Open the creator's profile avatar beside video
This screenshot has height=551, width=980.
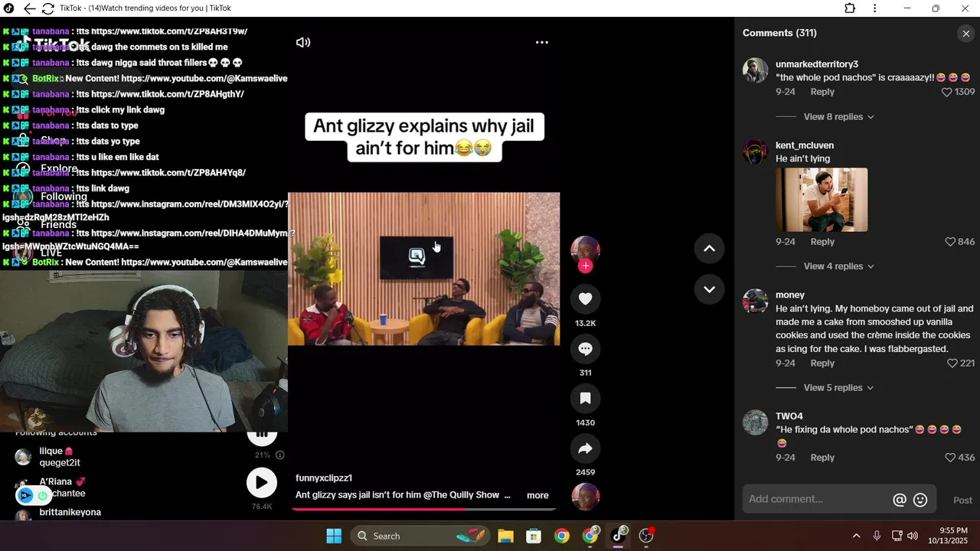click(x=586, y=249)
